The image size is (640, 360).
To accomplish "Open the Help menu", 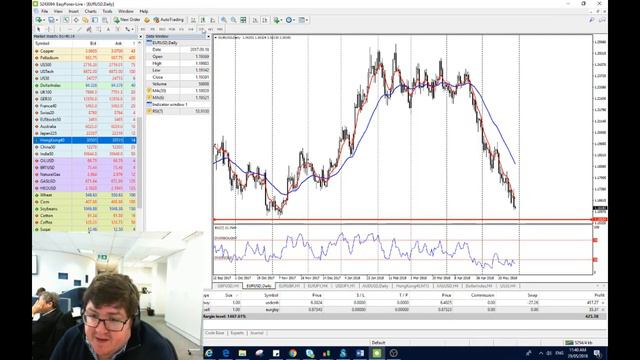I will point(144,11).
